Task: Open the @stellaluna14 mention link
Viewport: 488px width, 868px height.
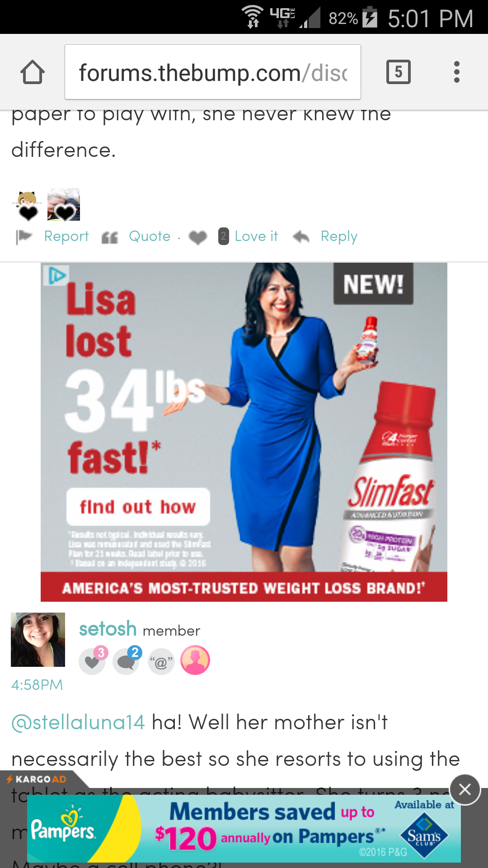Action: [78, 722]
